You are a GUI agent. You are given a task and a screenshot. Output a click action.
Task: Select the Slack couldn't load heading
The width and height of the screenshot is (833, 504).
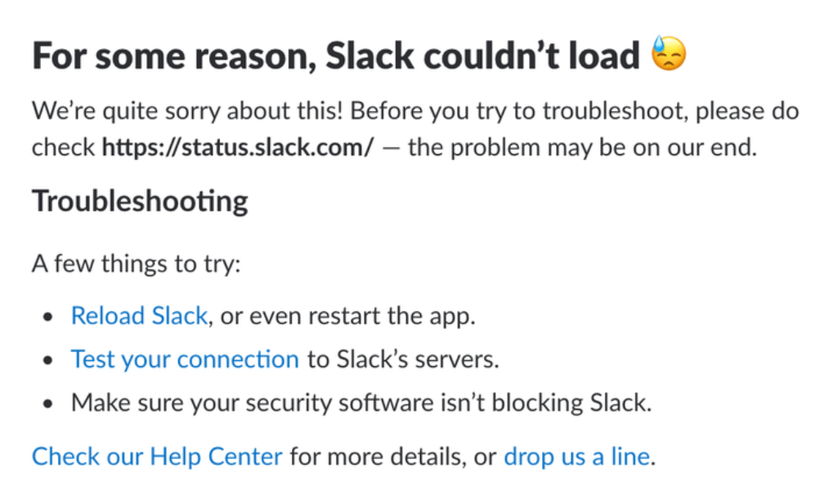[x=336, y=56]
